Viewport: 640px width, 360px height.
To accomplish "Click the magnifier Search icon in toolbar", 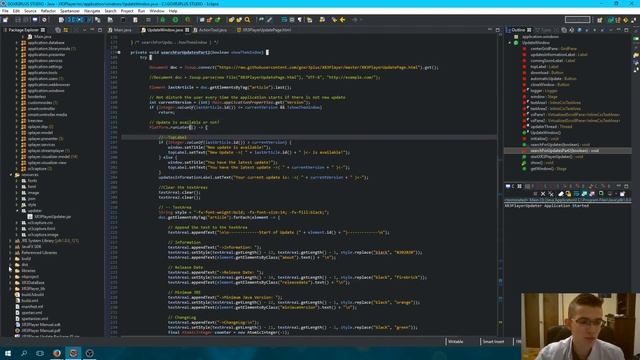I will (x=247, y=20).
